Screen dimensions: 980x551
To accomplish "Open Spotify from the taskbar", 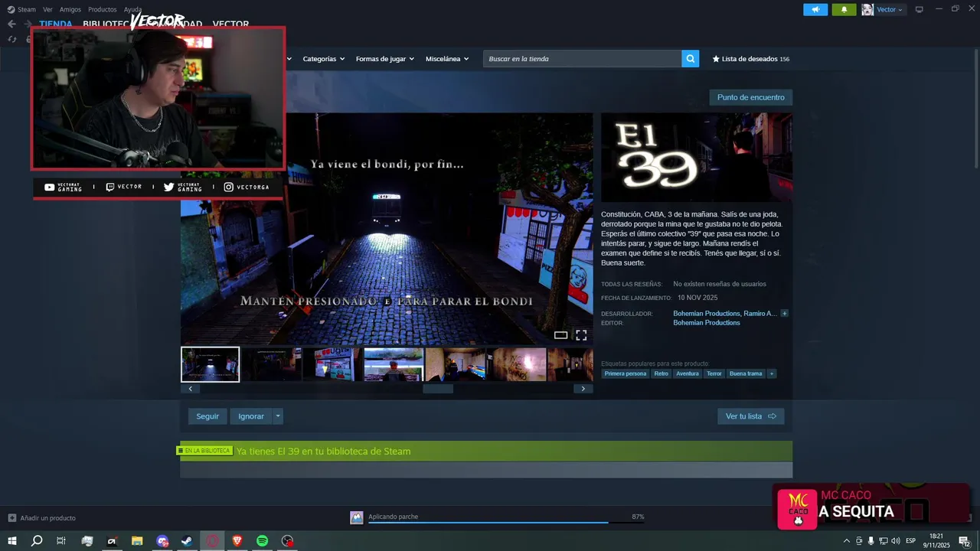I will 262,541.
